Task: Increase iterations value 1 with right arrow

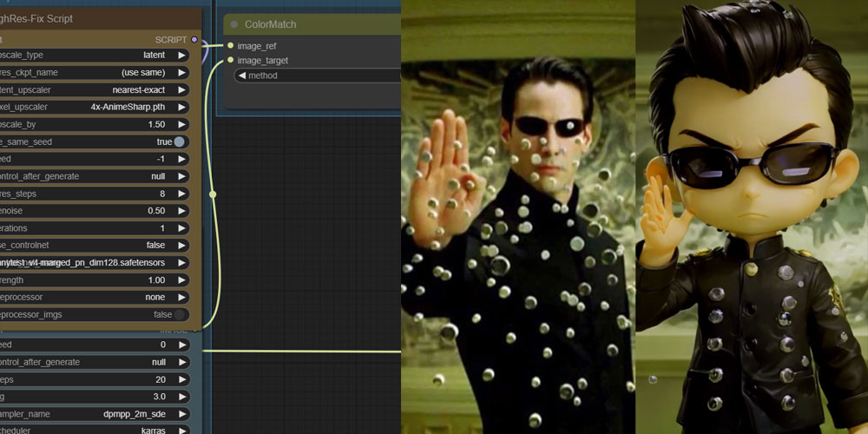Action: pyautogui.click(x=181, y=228)
